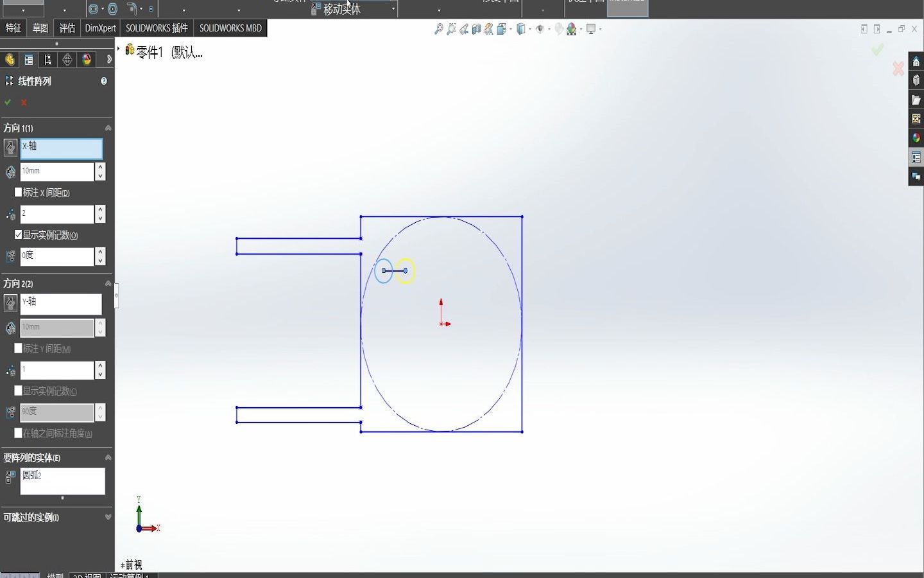Switch to the DimXpert tab

tap(100, 28)
